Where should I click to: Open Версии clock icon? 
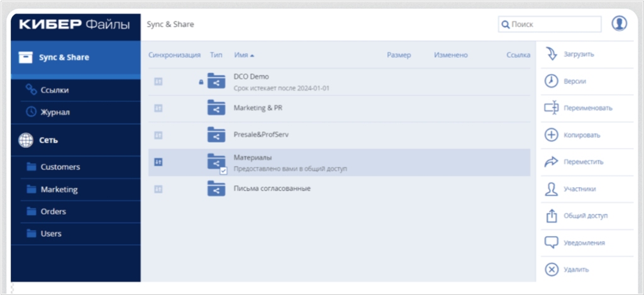coord(551,81)
